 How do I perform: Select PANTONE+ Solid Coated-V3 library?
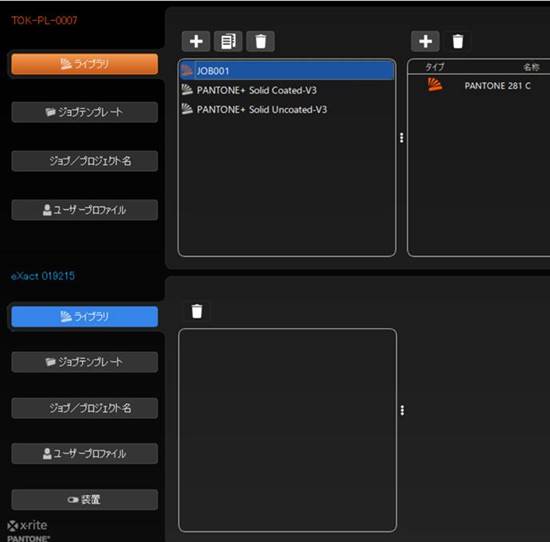point(287,90)
